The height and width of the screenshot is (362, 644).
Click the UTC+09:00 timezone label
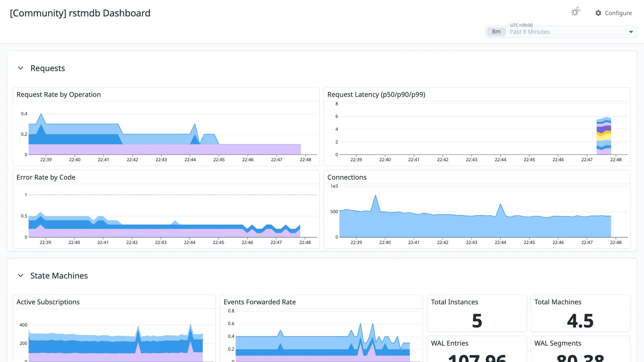click(521, 25)
